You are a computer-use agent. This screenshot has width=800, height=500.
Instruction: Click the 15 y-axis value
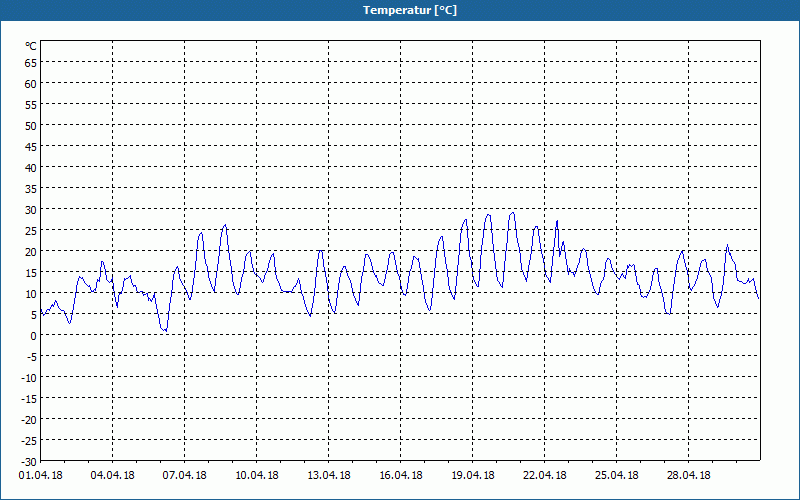coord(31,272)
